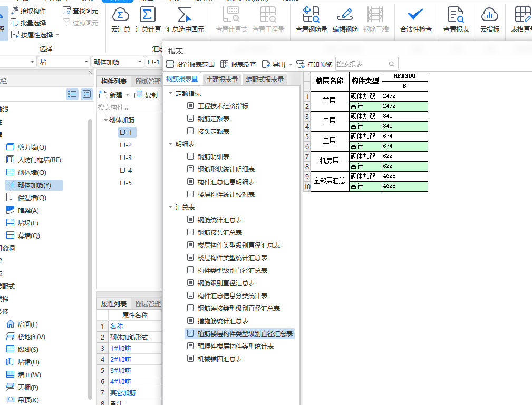Click 报表反查 reverse lookup
The height and width of the screenshot is (405, 532).
(238, 64)
